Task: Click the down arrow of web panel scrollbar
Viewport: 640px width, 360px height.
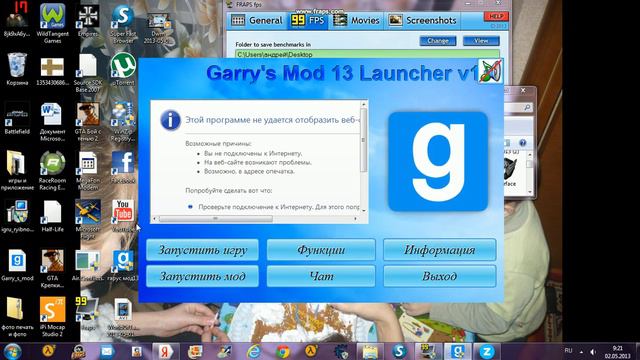Action: point(363,210)
